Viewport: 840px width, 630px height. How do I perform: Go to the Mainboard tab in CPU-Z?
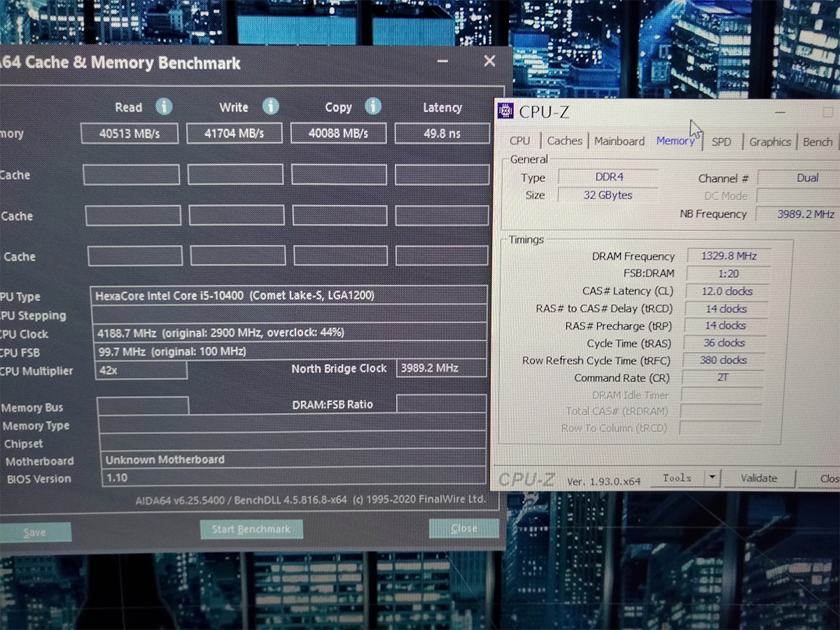619,141
